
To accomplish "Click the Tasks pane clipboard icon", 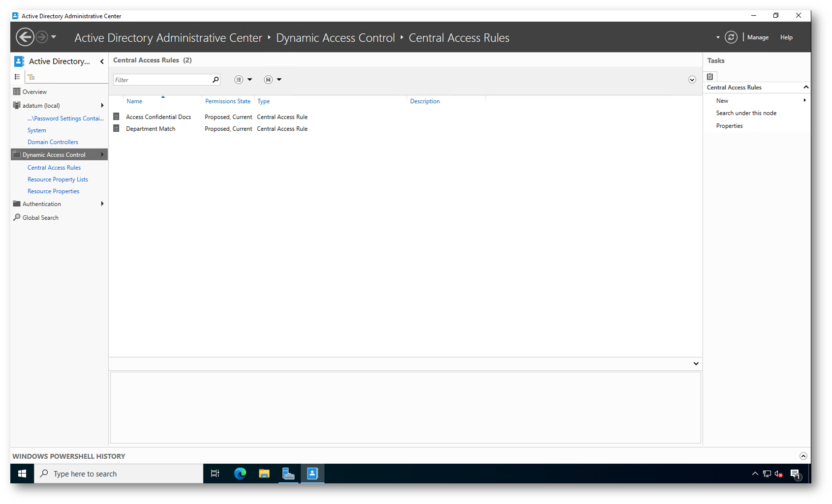I will pos(710,76).
